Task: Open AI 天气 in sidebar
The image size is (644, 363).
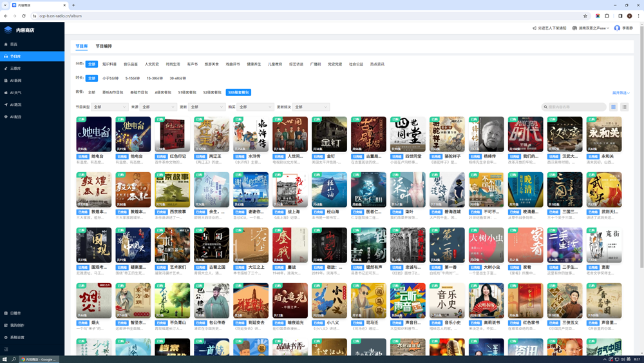Action: point(15,92)
